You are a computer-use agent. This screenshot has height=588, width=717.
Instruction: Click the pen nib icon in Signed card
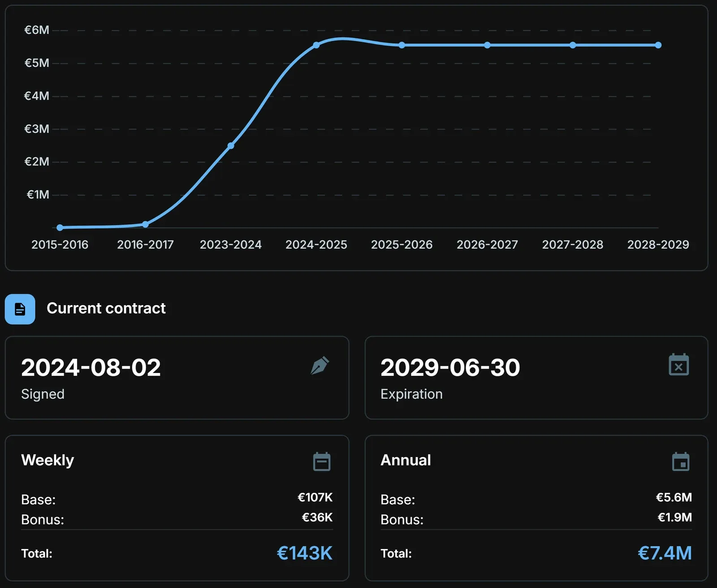(320, 365)
